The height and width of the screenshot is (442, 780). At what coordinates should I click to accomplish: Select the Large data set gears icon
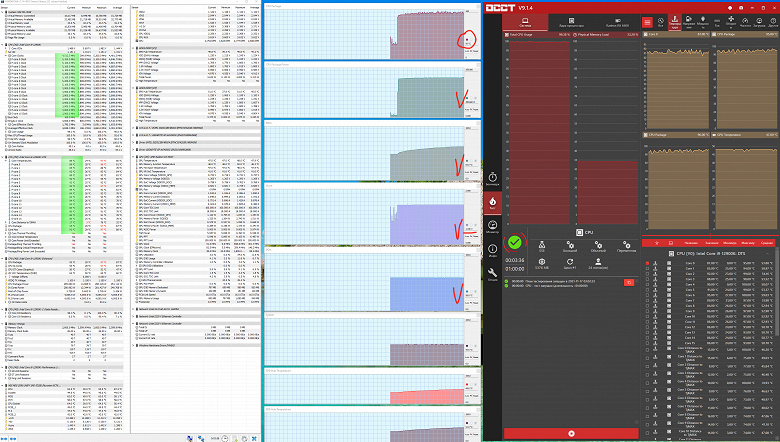[x=570, y=247]
